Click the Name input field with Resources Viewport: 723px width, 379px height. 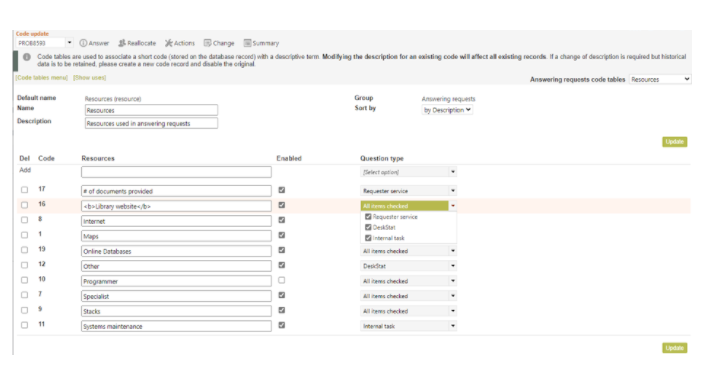(151, 110)
